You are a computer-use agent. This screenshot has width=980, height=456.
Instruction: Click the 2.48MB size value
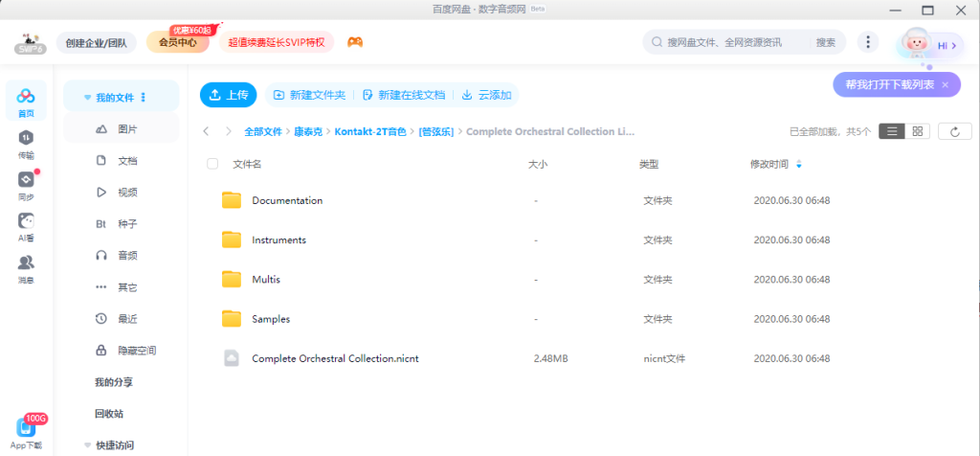(550, 358)
